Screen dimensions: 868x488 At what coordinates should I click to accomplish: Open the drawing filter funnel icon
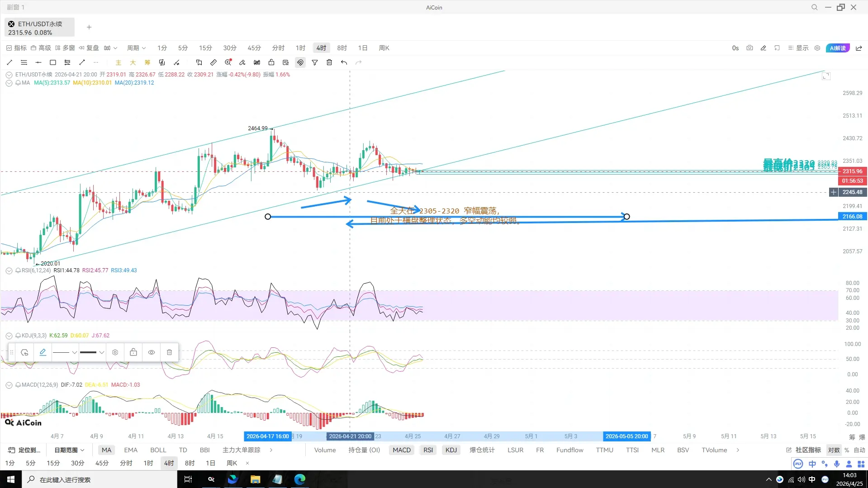(315, 62)
